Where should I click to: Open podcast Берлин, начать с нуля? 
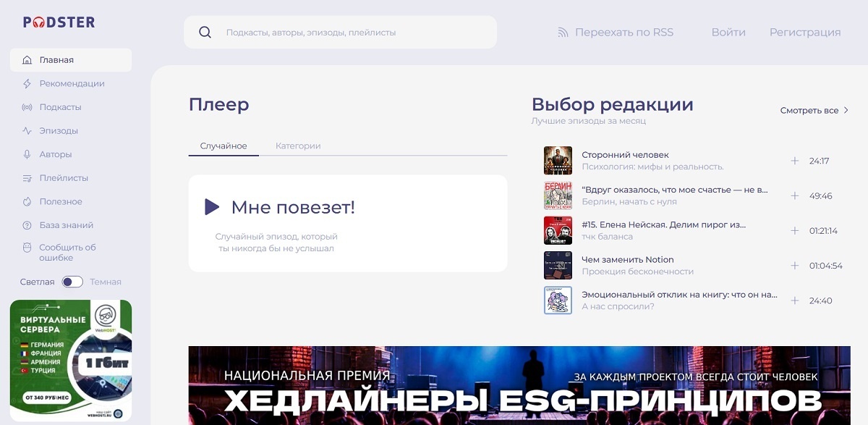pyautogui.click(x=629, y=201)
